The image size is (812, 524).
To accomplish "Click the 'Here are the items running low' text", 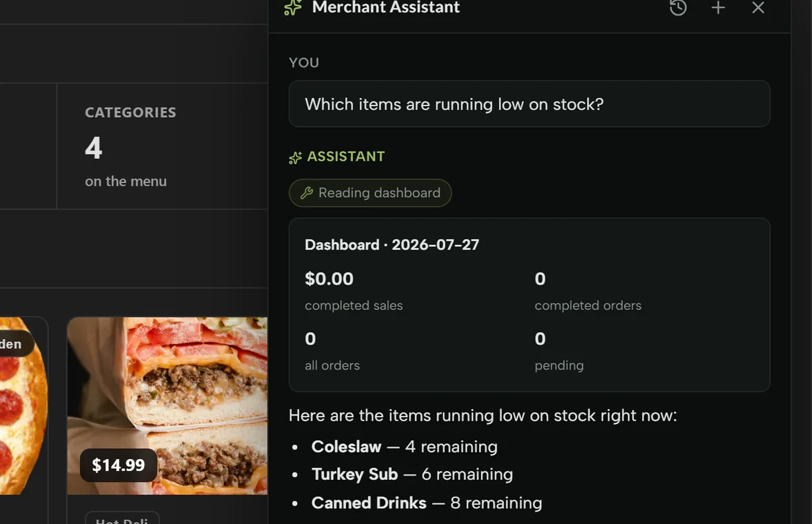I will [483, 415].
